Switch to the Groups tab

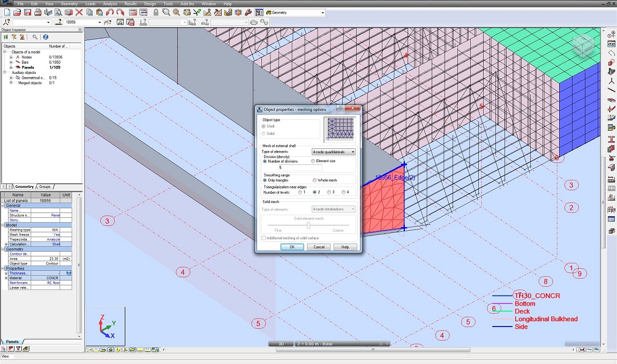coord(44,187)
